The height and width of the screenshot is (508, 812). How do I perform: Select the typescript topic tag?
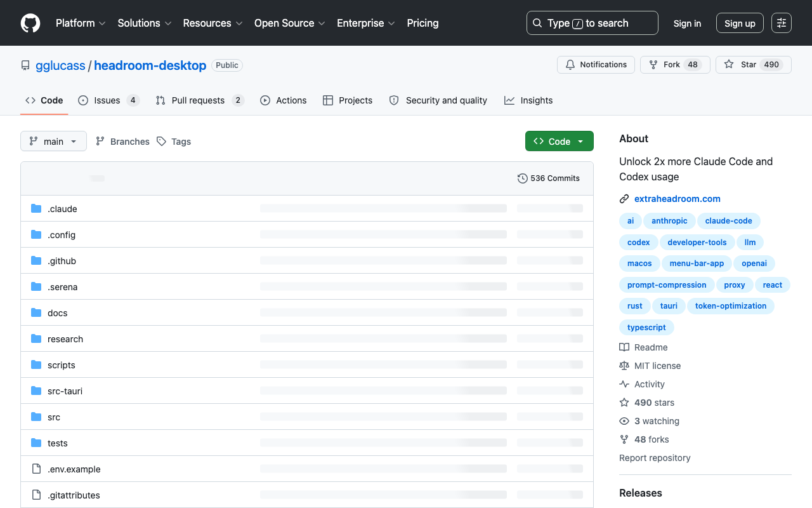point(646,328)
